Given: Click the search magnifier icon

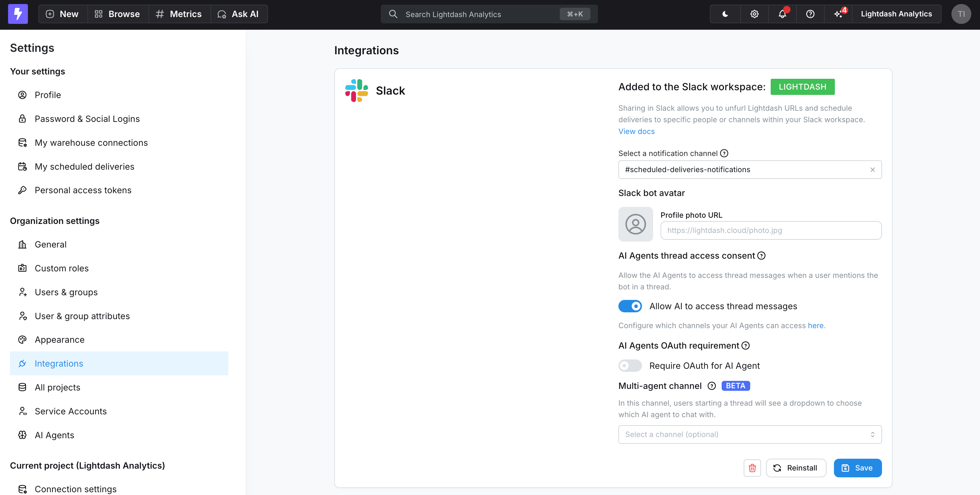Looking at the screenshot, I should click(x=393, y=14).
